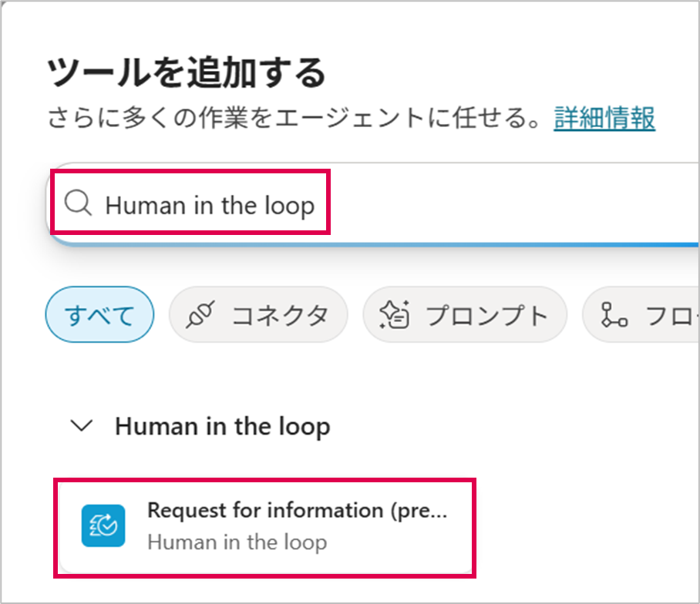This screenshot has height=604, width=700.
Task: Collapse the Human in the loop chevron
Action: pyautogui.click(x=82, y=425)
